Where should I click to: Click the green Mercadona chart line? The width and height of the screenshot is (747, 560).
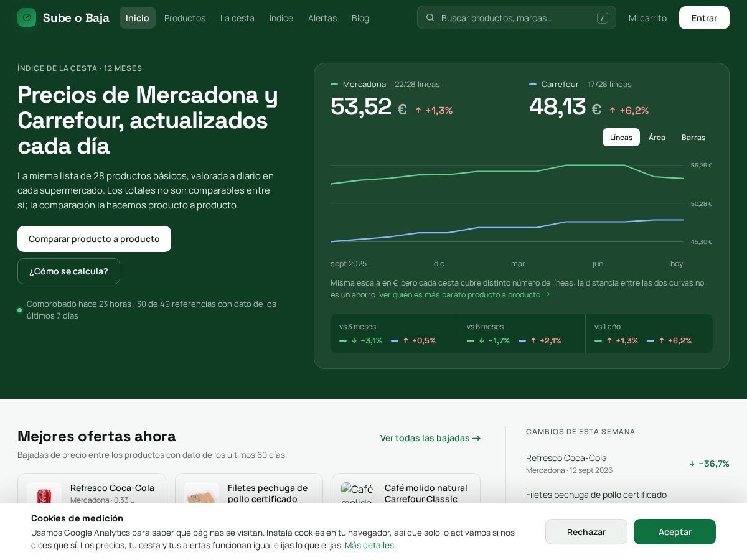(x=507, y=171)
